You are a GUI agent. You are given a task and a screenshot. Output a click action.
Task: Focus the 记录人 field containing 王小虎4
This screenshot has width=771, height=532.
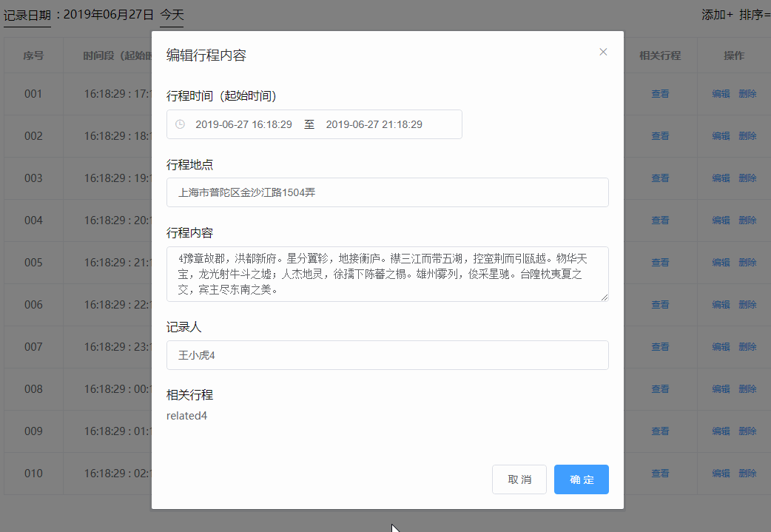coord(387,355)
